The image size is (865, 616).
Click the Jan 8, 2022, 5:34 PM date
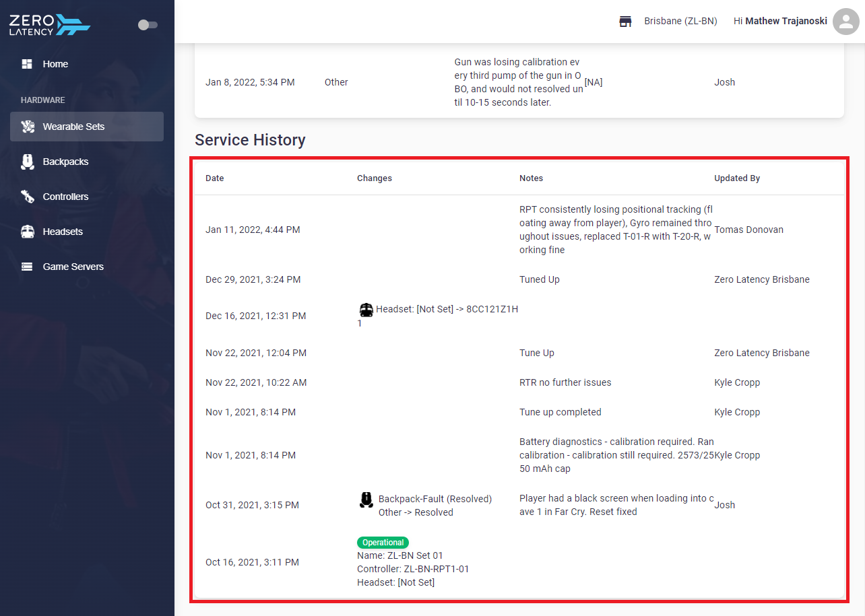point(250,82)
